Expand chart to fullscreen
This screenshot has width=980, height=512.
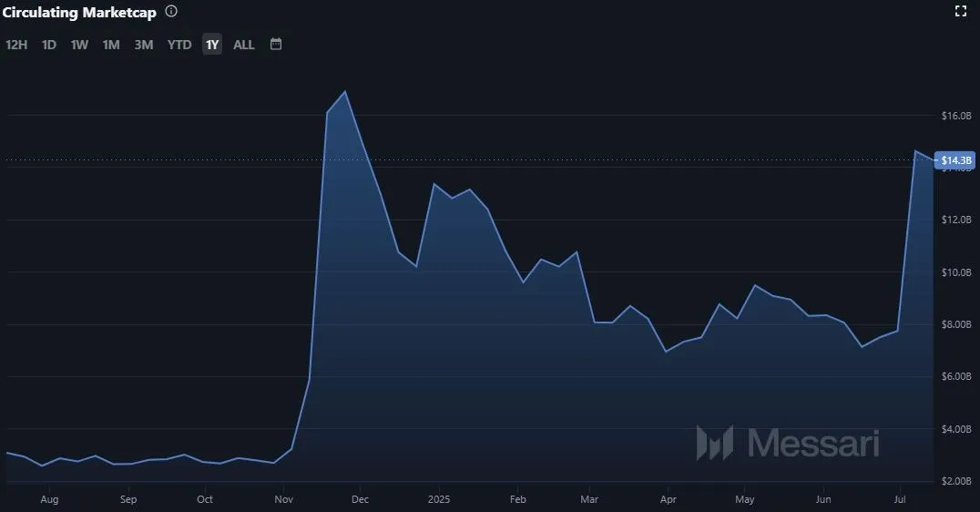pyautogui.click(x=961, y=11)
